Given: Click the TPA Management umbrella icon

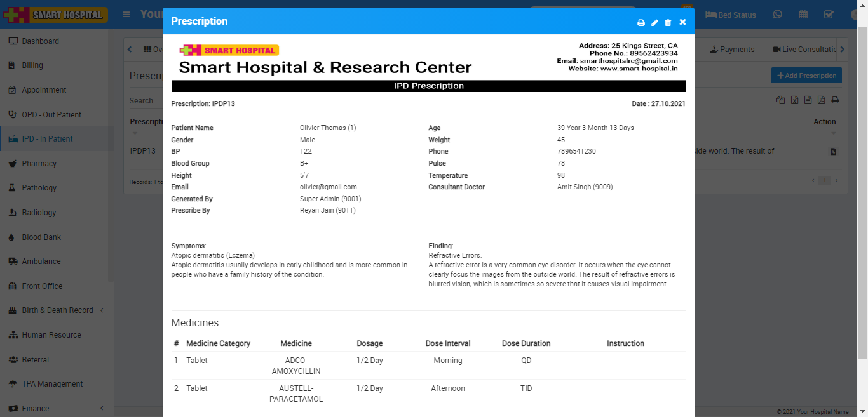Looking at the screenshot, I should click(x=13, y=384).
